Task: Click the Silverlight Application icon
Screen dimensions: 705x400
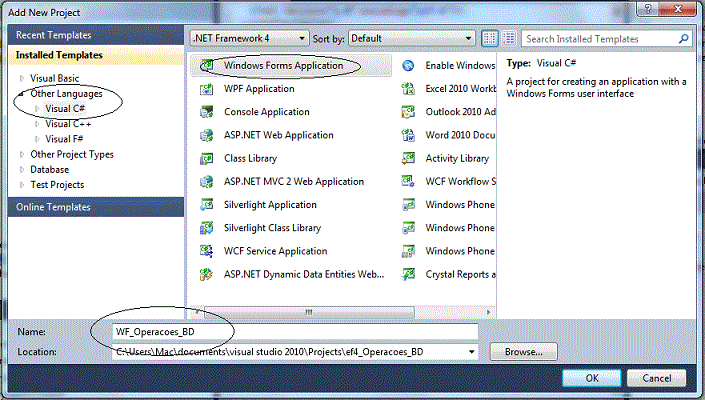Action: pos(207,205)
